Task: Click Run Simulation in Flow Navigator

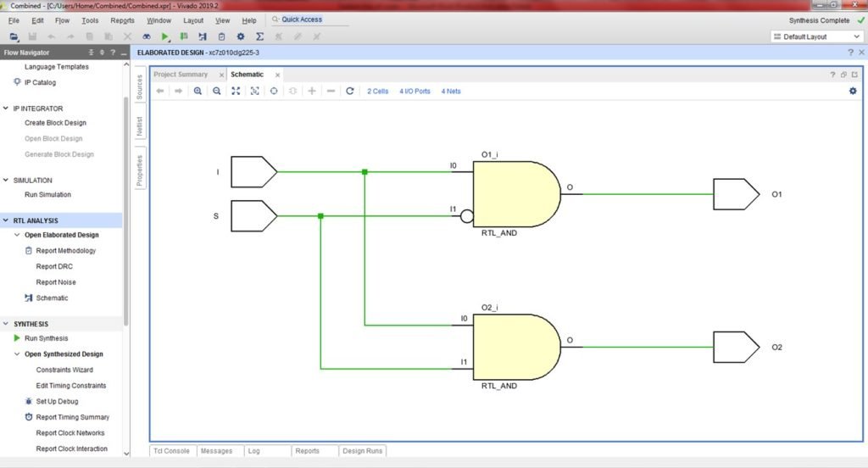Action: pos(47,194)
